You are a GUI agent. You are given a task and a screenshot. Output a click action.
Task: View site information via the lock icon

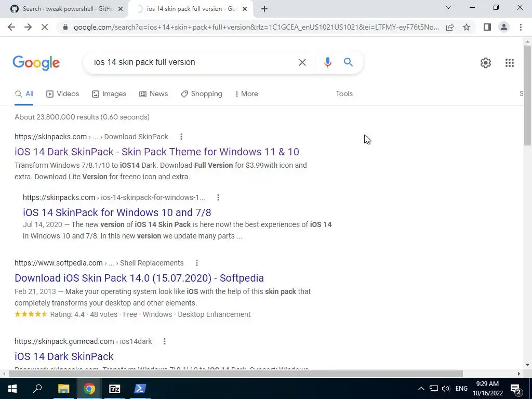coord(65,27)
